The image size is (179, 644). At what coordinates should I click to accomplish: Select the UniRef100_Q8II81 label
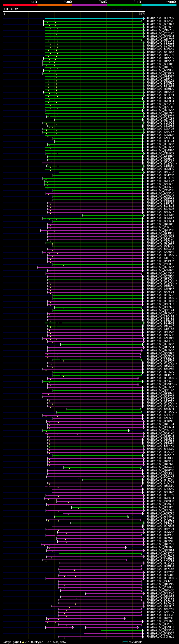(161, 495)
